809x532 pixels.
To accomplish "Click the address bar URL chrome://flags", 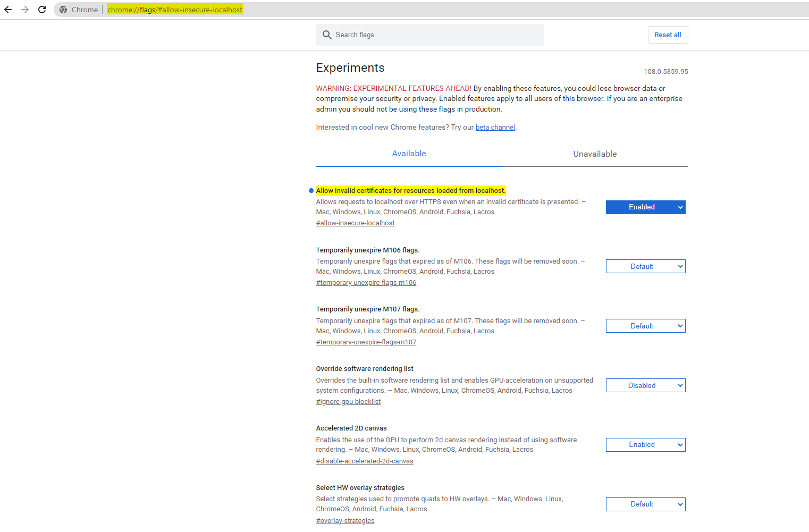I will (175, 10).
